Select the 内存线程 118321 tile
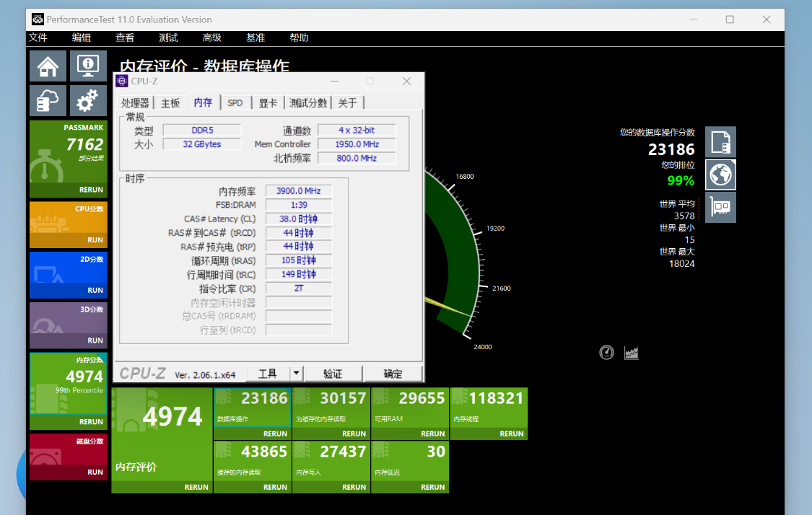The width and height of the screenshot is (812, 515). pos(489,408)
